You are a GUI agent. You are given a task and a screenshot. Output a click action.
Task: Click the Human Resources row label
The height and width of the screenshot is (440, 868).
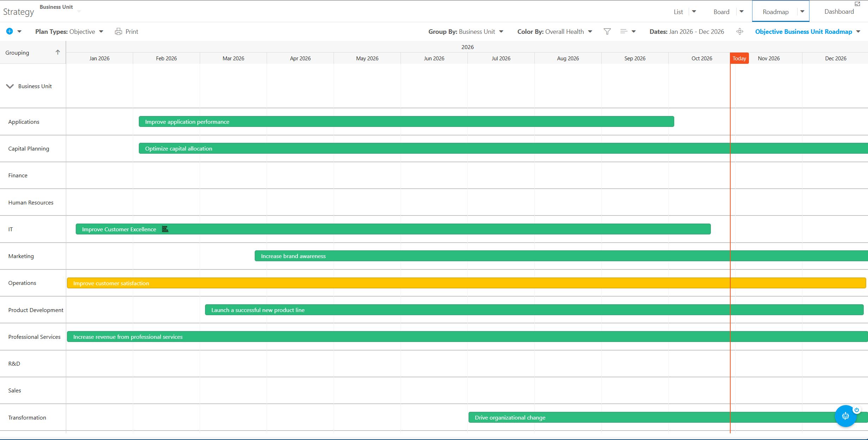[31, 202]
